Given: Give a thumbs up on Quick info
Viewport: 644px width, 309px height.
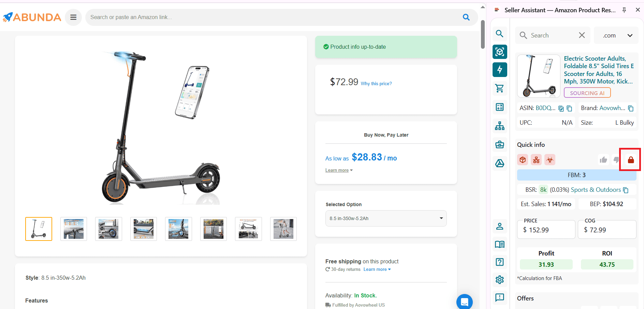Looking at the screenshot, I should pyautogui.click(x=603, y=159).
